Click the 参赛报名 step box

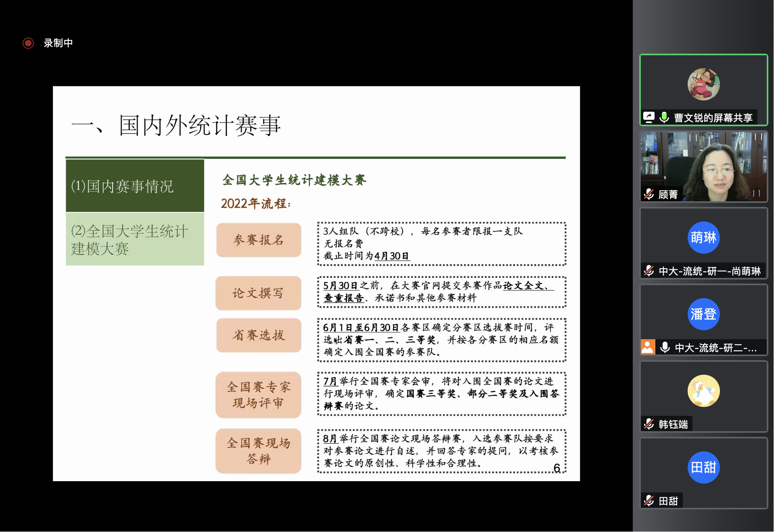pyautogui.click(x=258, y=240)
